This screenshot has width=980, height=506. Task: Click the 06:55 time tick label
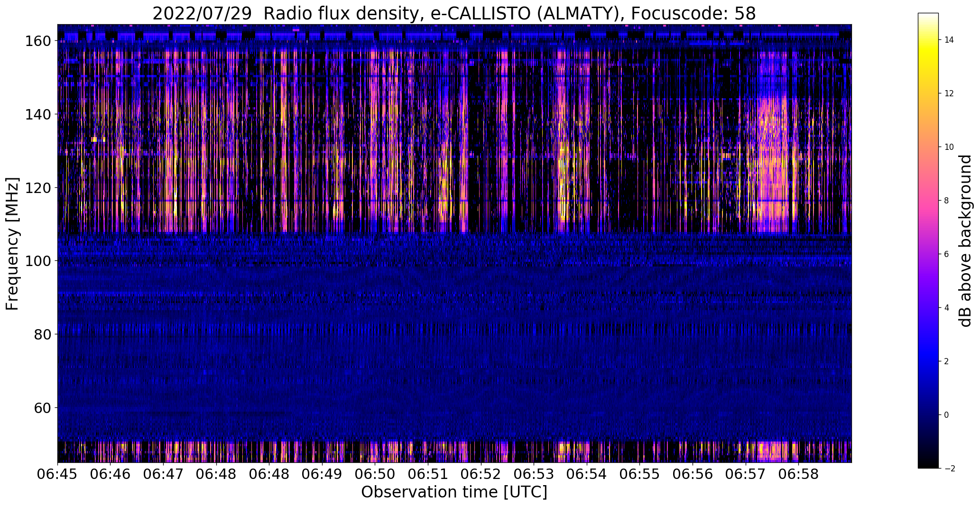click(x=640, y=475)
